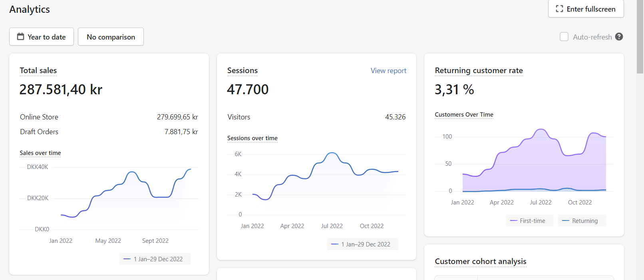Click the calendar icon in Year to date
The image size is (644, 280).
coord(20,37)
